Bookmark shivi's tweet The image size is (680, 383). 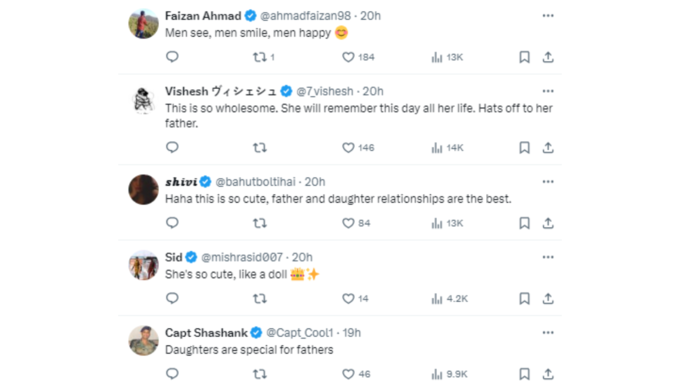point(524,223)
